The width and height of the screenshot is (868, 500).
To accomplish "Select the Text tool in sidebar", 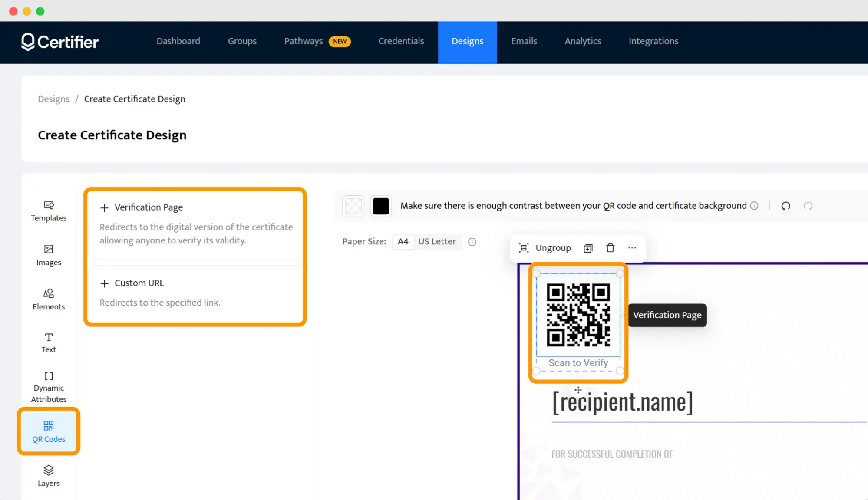I will [x=49, y=343].
